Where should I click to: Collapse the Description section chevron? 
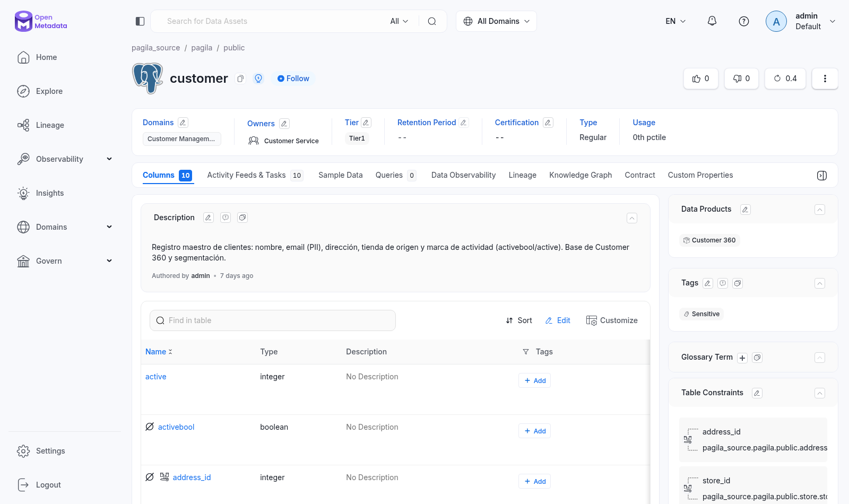pos(632,218)
